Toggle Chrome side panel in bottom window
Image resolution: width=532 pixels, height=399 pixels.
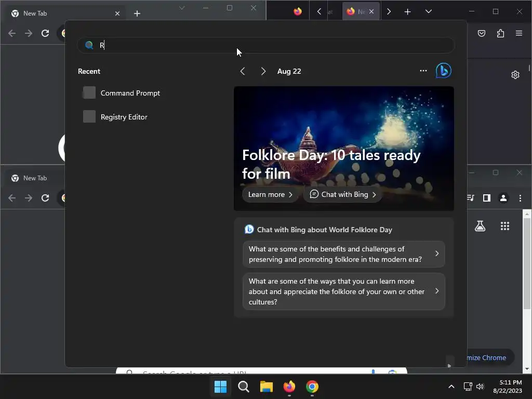[x=486, y=198]
